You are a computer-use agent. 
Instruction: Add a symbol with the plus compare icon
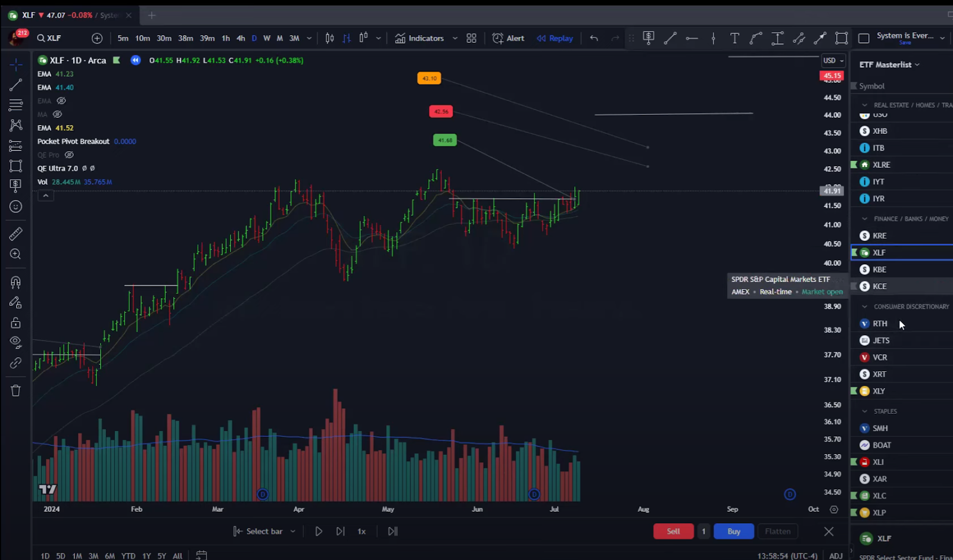coord(97,38)
